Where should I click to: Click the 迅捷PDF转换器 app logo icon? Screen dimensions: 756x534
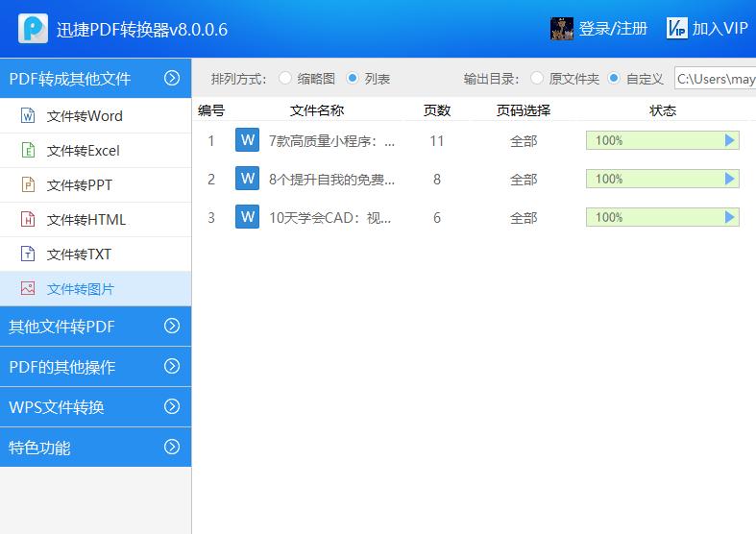point(33,29)
